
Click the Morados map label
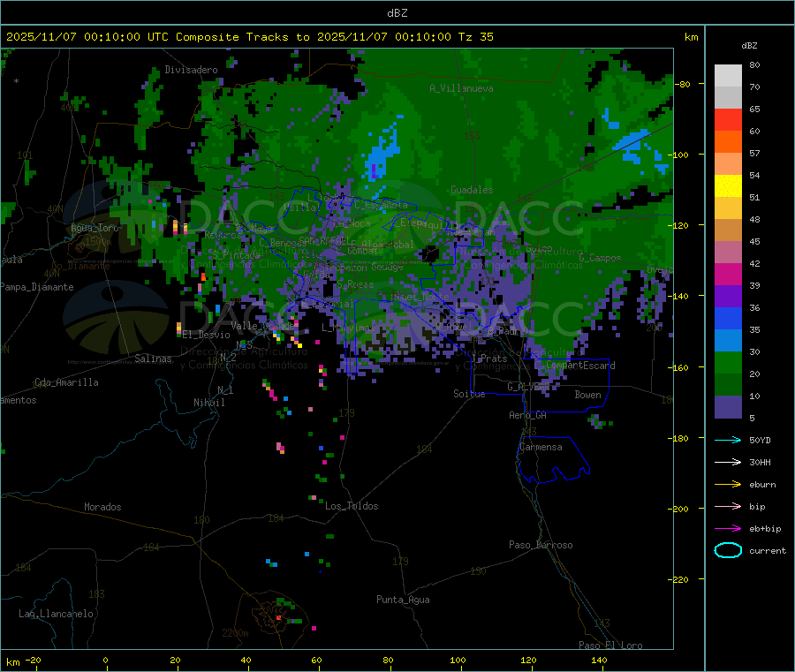pyautogui.click(x=102, y=507)
